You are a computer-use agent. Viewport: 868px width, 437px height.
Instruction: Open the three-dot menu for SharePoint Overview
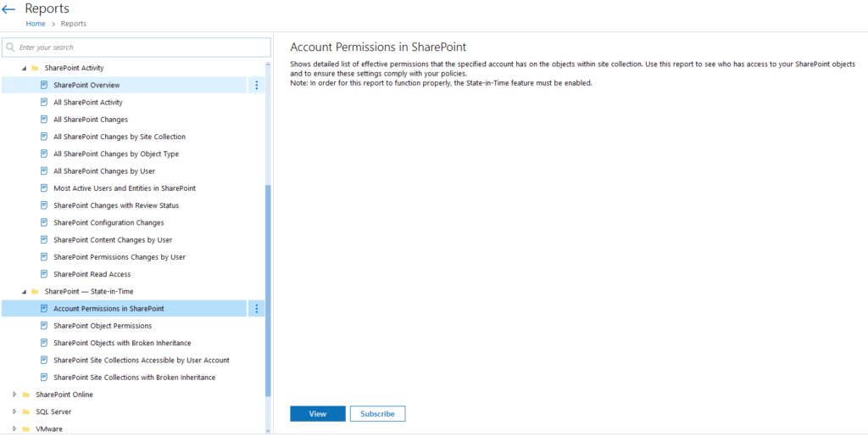point(256,86)
